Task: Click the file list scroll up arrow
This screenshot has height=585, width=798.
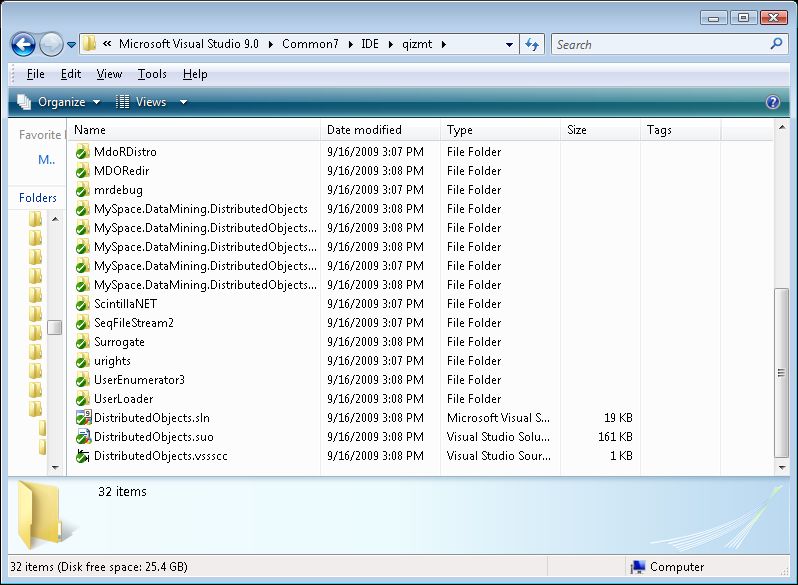Action: 782,127
